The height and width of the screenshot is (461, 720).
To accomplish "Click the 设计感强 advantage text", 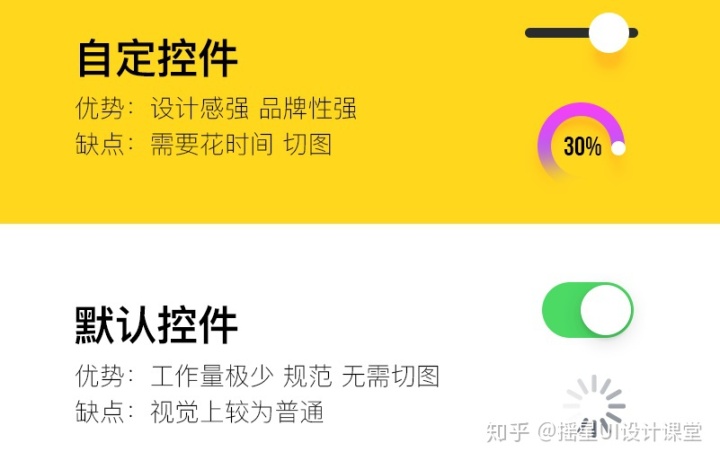I will [x=199, y=108].
